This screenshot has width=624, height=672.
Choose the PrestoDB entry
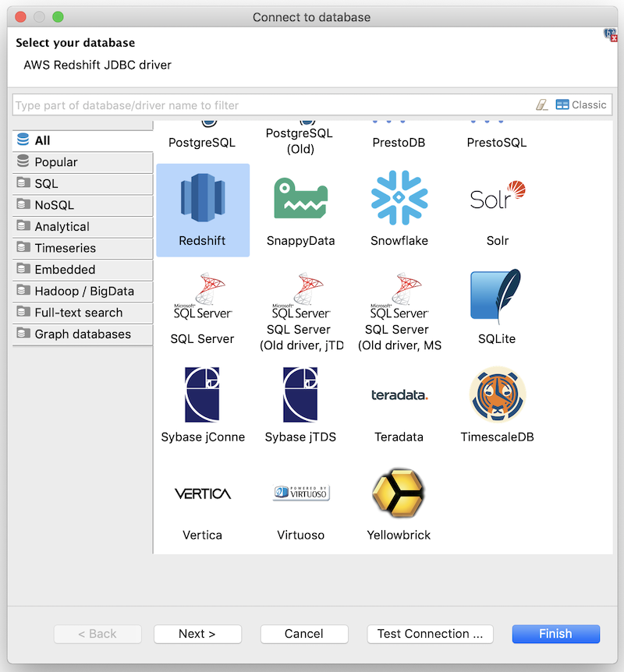(399, 143)
